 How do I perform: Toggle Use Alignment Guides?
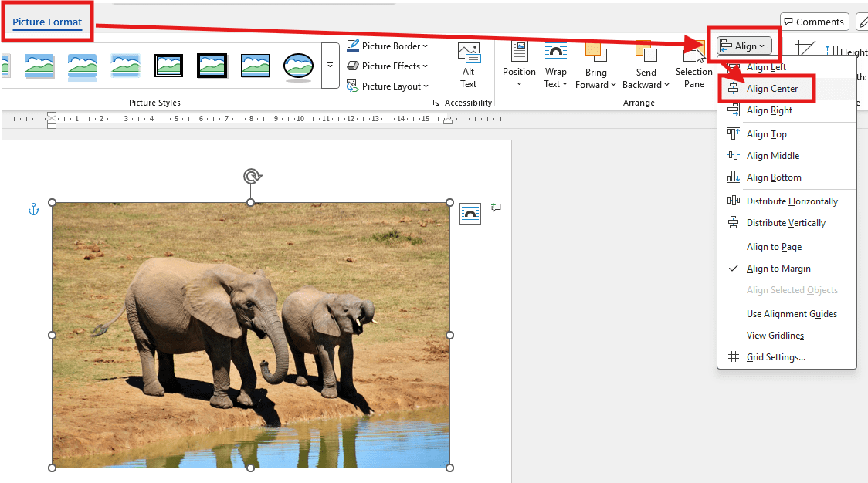click(792, 313)
